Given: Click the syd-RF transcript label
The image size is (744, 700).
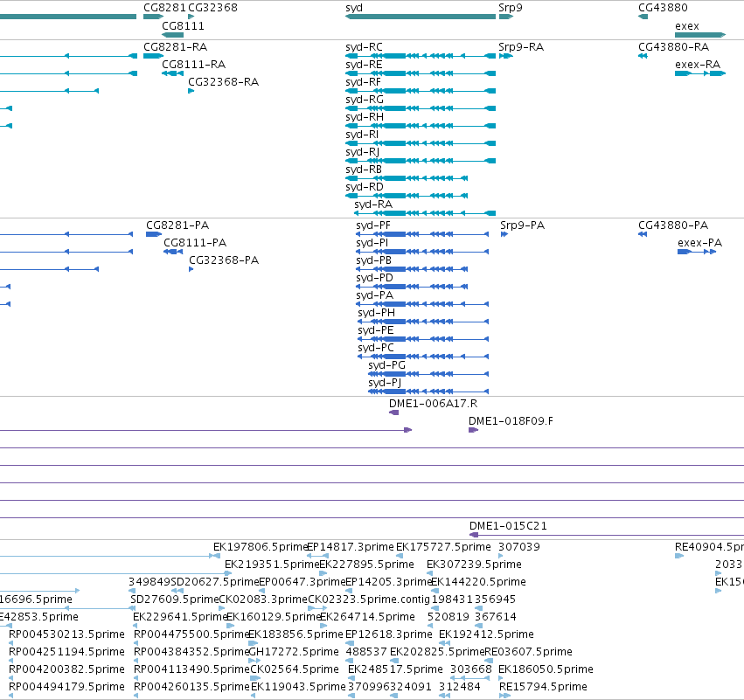Looking at the screenshot, I should [364, 82].
